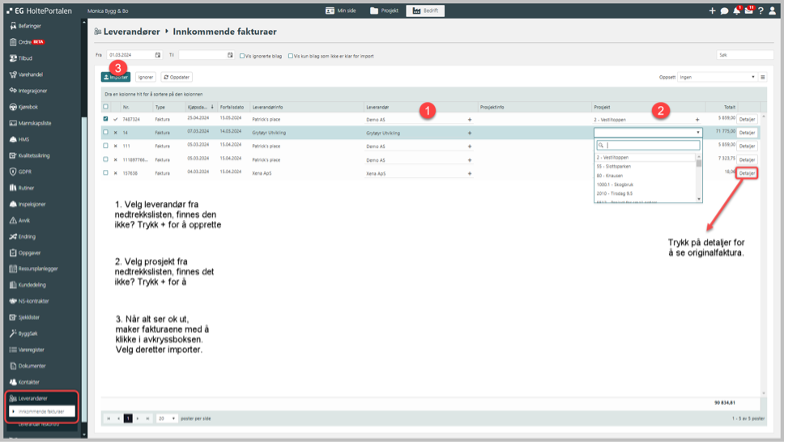785x443 pixels.
Task: Add new project with plus on Vestiltoppen row
Action: click(x=697, y=119)
